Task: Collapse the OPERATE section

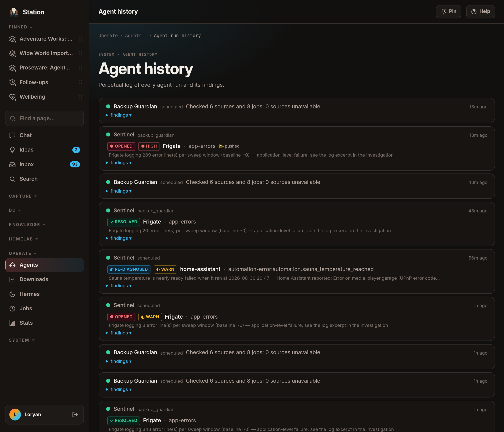Action: [x=23, y=253]
